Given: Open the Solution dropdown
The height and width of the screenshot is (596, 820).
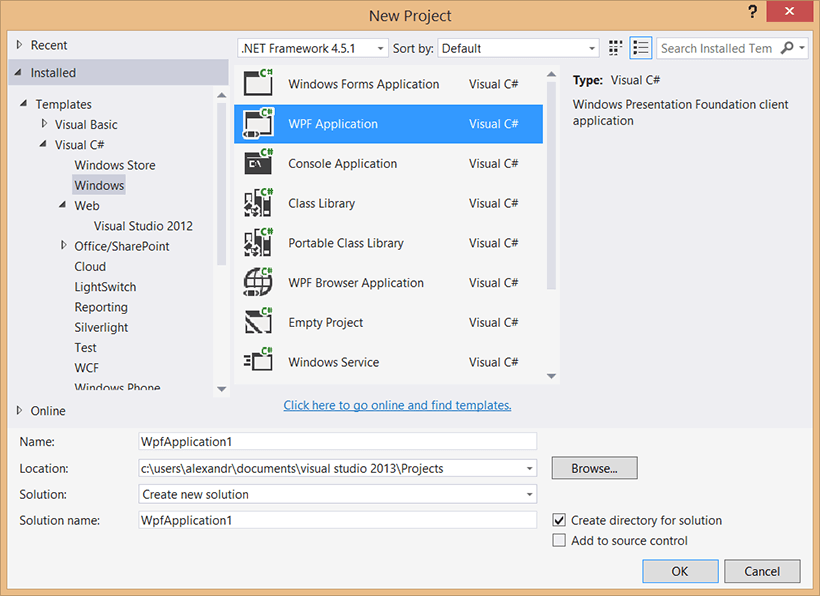Looking at the screenshot, I should pyautogui.click(x=337, y=494).
